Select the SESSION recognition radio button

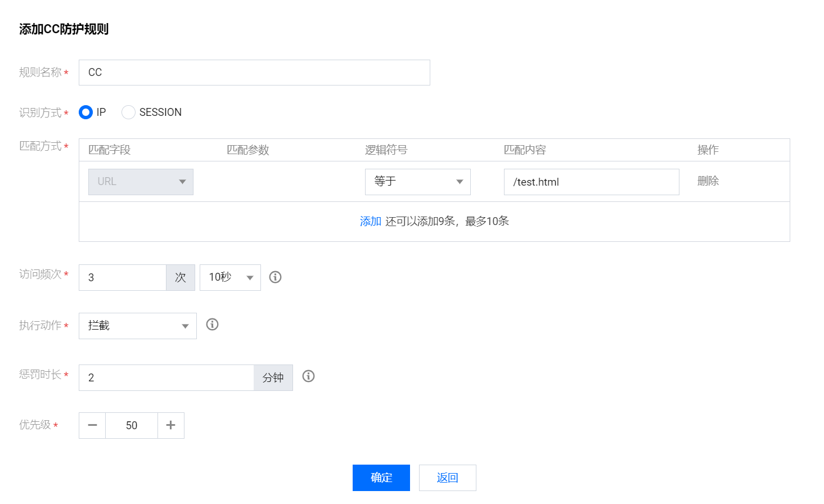[129, 112]
